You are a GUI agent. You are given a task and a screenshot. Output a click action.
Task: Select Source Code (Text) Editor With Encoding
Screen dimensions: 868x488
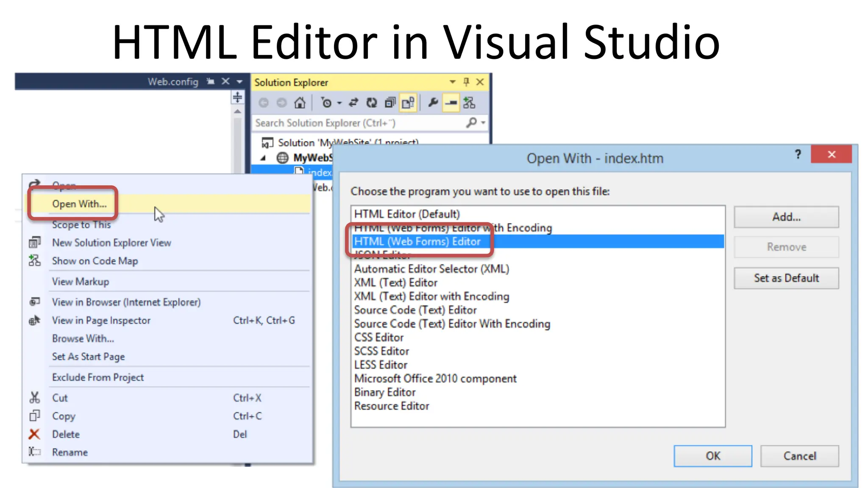point(538,324)
